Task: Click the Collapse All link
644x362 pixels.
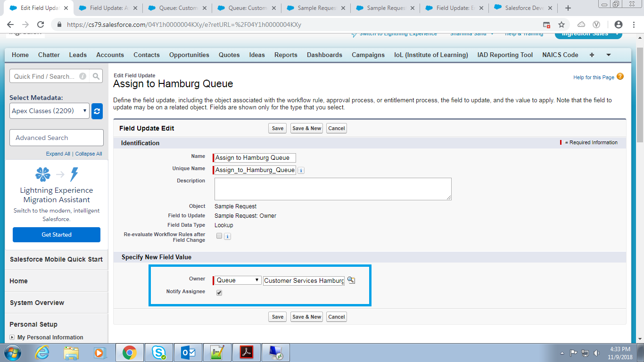Action: click(89, 154)
